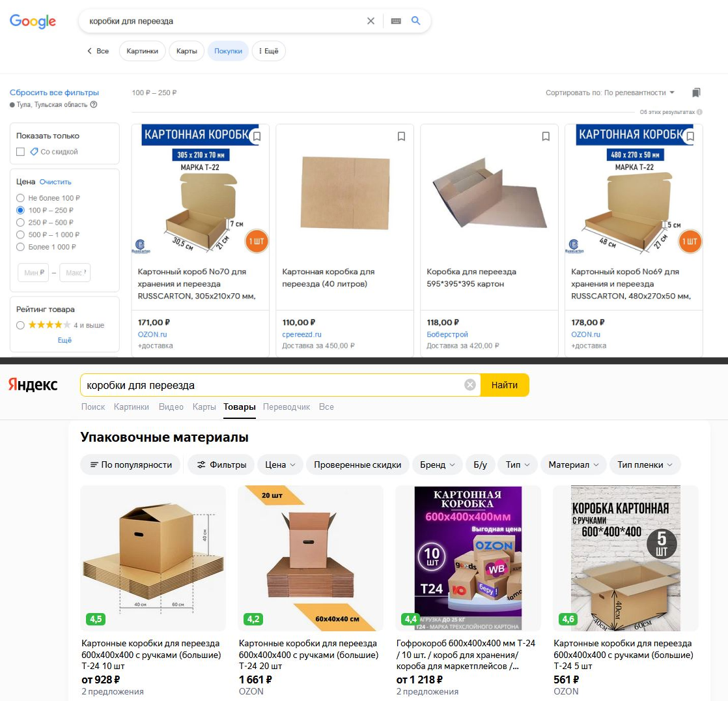
Task: Select 4 и выше rating filter
Action: 20,325
